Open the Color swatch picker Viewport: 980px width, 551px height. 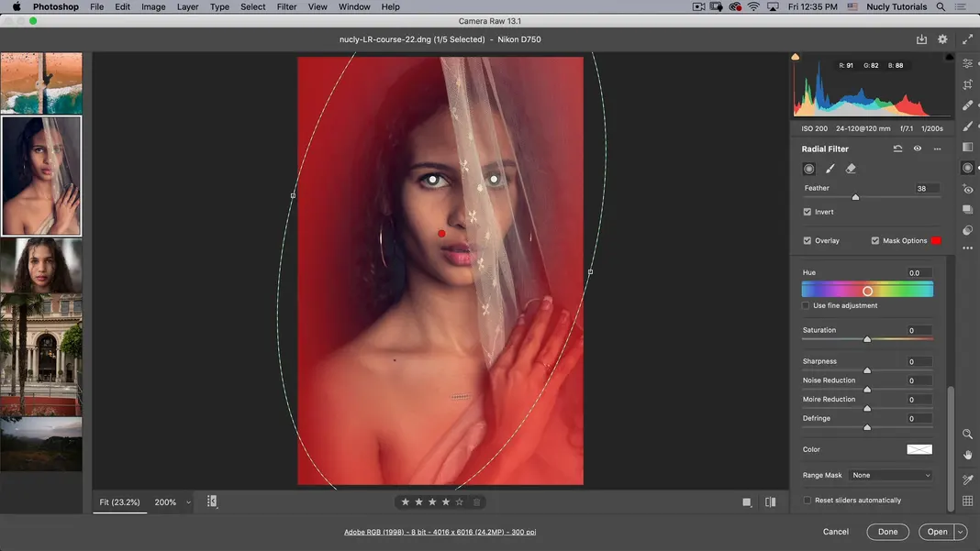[x=919, y=449]
